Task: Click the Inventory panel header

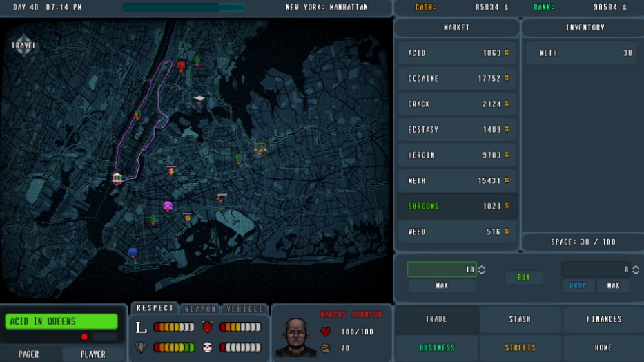Action: [585, 28]
